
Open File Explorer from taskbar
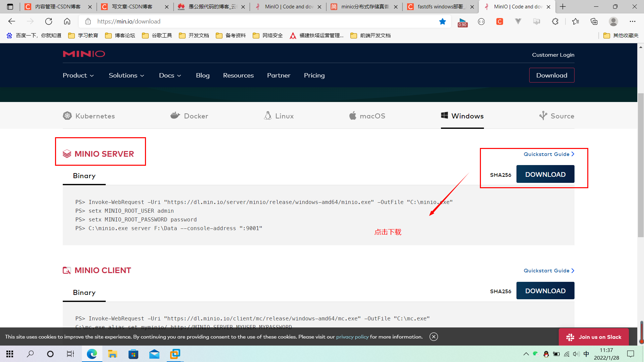tap(112, 354)
